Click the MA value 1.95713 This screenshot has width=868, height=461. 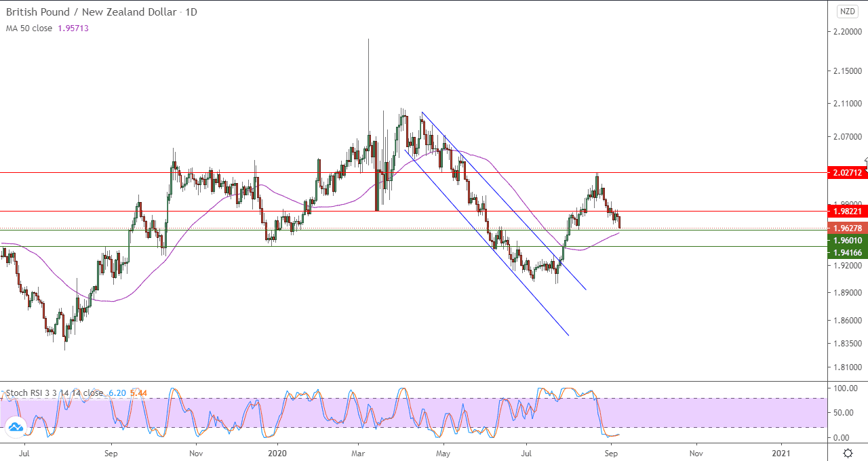coord(73,28)
